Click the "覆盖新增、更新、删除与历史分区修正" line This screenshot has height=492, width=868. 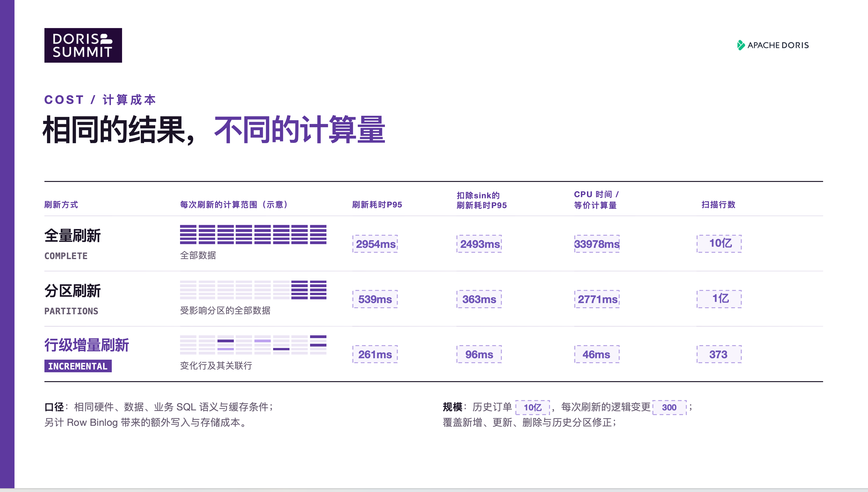[x=530, y=422]
